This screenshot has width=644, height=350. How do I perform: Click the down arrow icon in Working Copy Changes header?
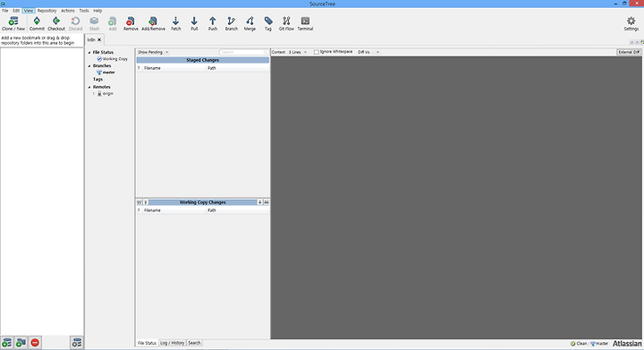click(x=260, y=202)
